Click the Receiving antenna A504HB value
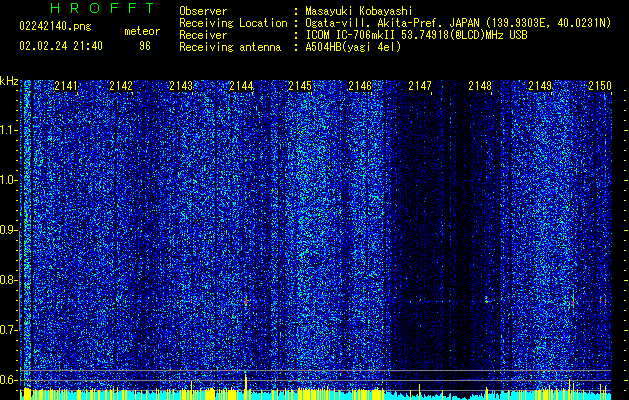Viewport: 629px width, 400px height. point(353,47)
